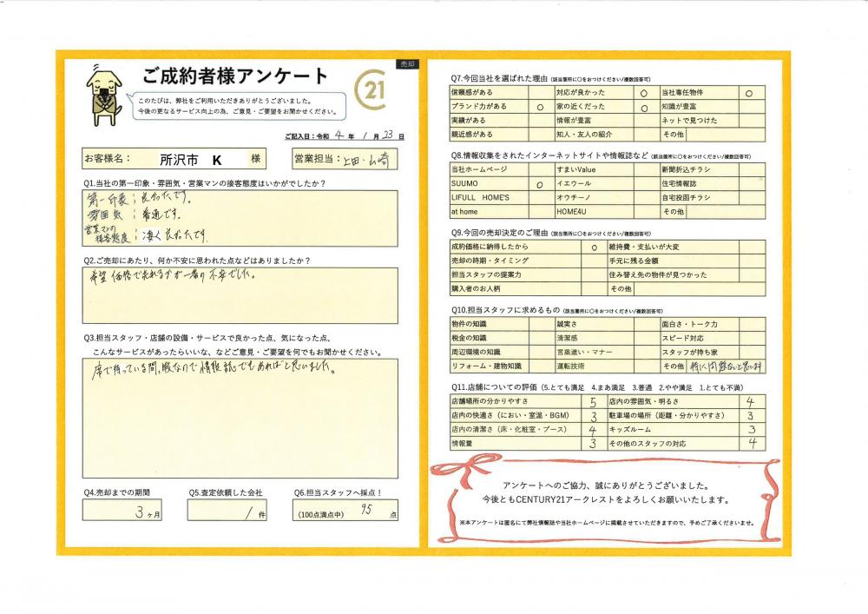Image resolution: width=868 pixels, height=614 pixels.
Task: Mark the box beside 売却の時期・タイミング
Action: pos(595,261)
